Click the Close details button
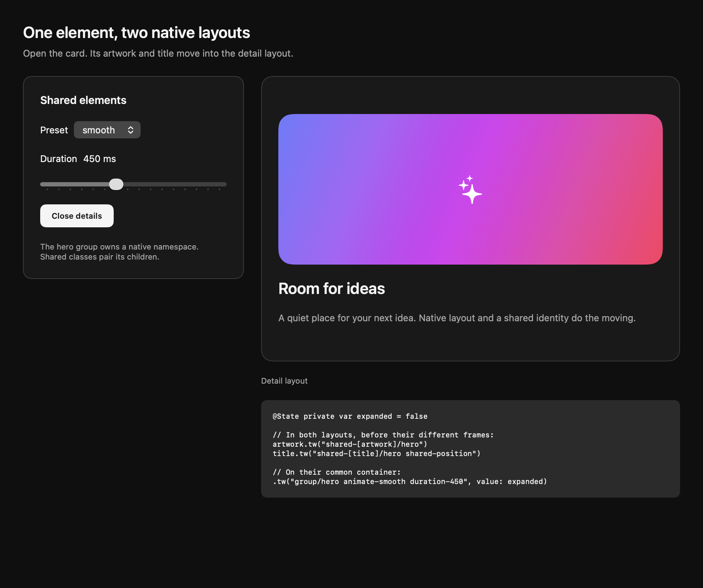 point(77,216)
